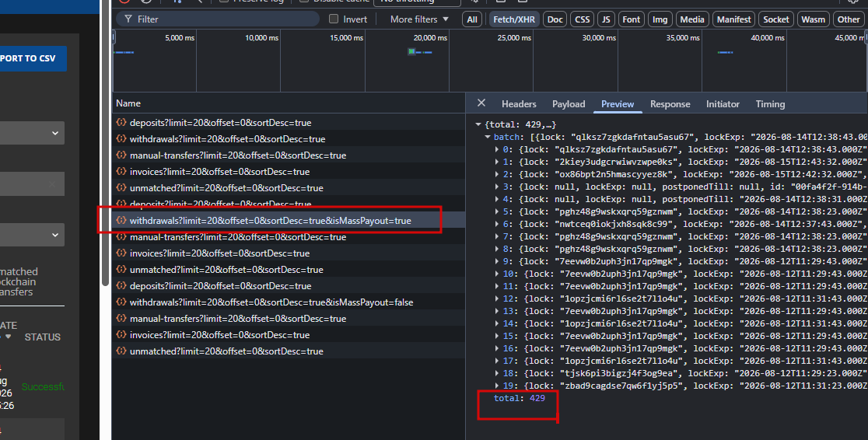
Task: Switch to the Preview tab
Action: coord(618,104)
